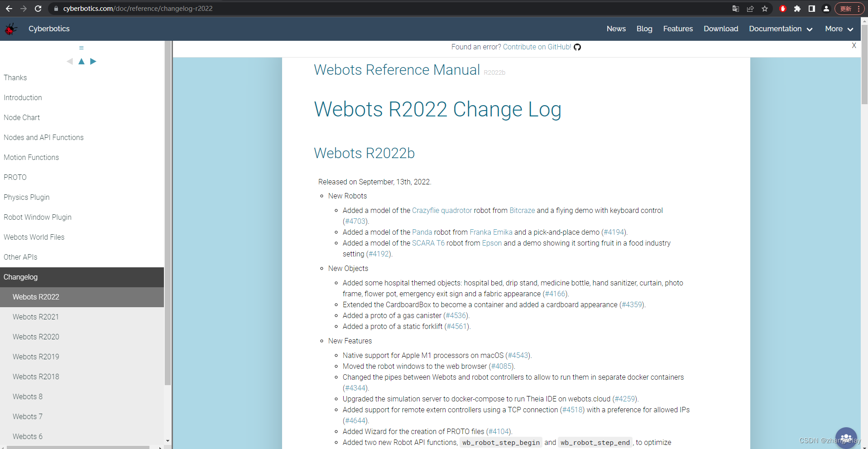Image resolution: width=868 pixels, height=449 pixels.
Task: Click sidebar scroll down arrow
Action: (168, 440)
